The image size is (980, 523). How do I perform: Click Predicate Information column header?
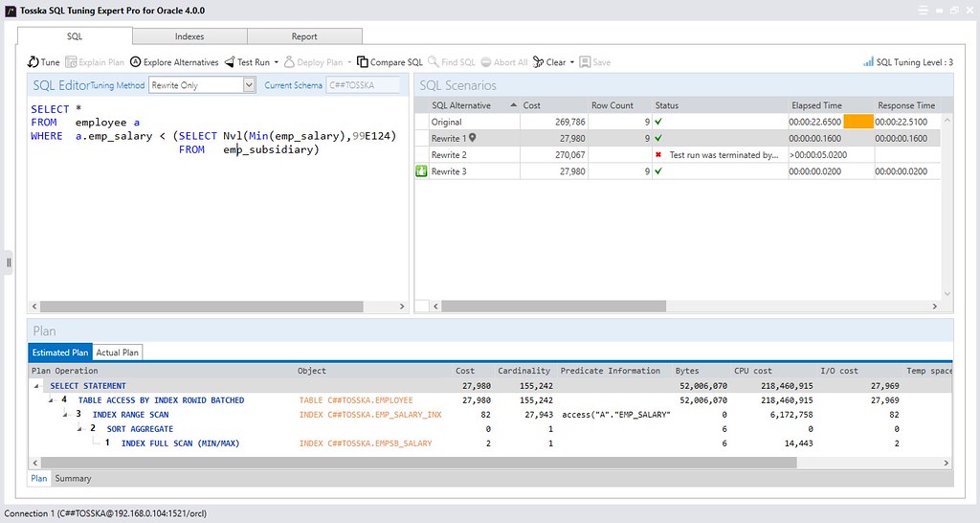[x=610, y=371]
